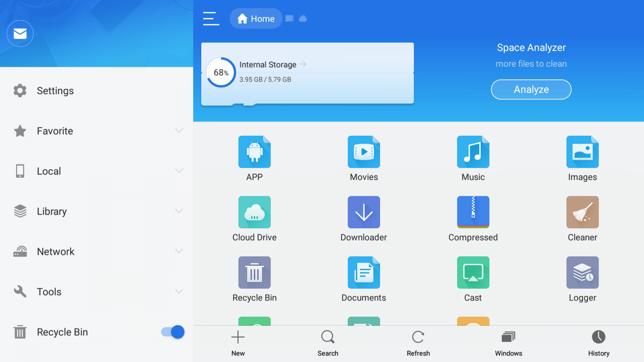Viewport: 644px width, 362px height.
Task: Open the Images category icon
Action: (x=582, y=152)
